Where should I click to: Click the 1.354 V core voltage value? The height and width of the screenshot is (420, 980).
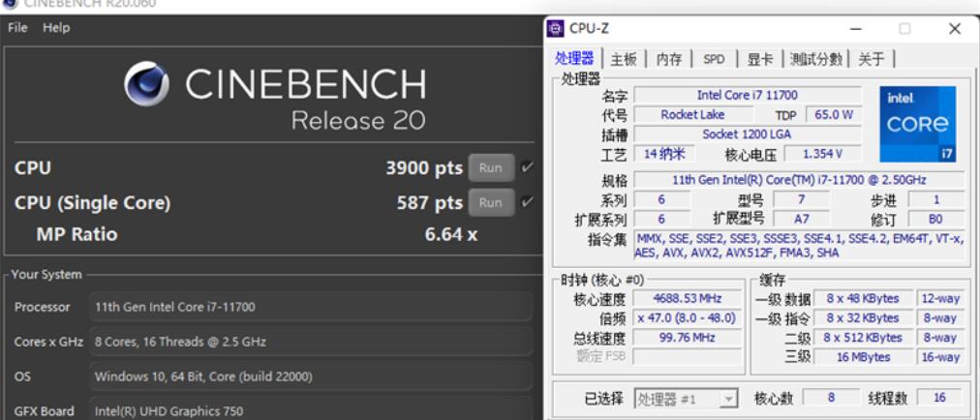822,154
